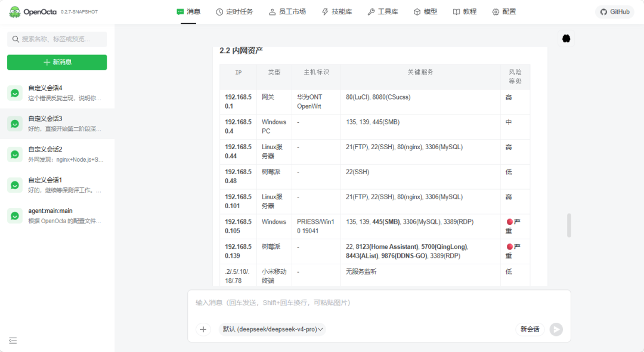The width and height of the screenshot is (644, 352).
Task: Click the chat icon of 自定义会话3
Action: point(15,123)
